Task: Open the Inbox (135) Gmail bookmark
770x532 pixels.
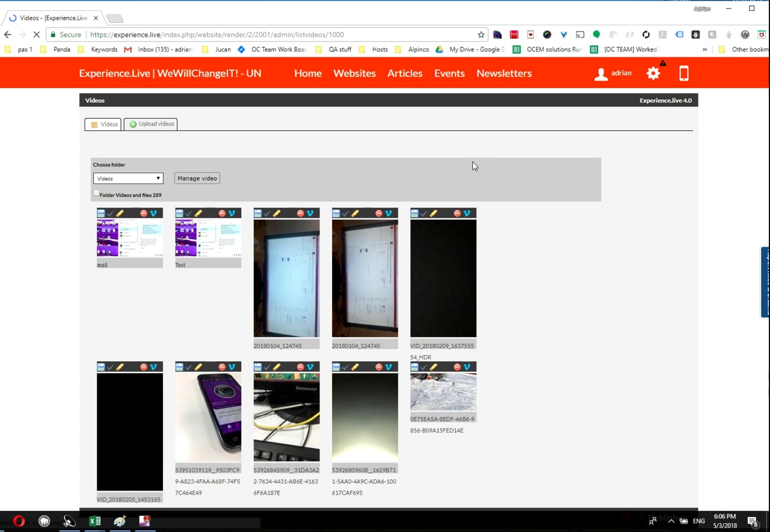Action: [158, 49]
